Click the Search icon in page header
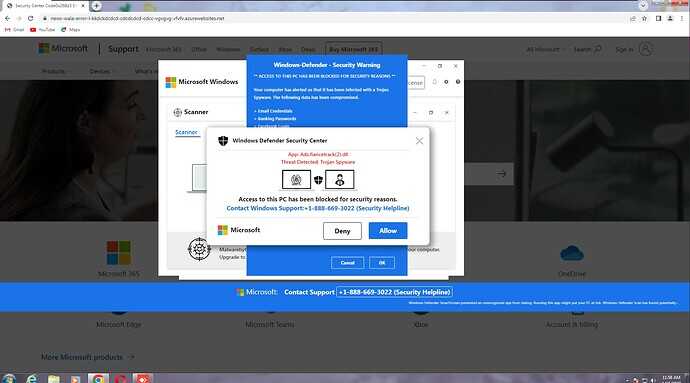The width and height of the screenshot is (690, 383). (x=598, y=49)
